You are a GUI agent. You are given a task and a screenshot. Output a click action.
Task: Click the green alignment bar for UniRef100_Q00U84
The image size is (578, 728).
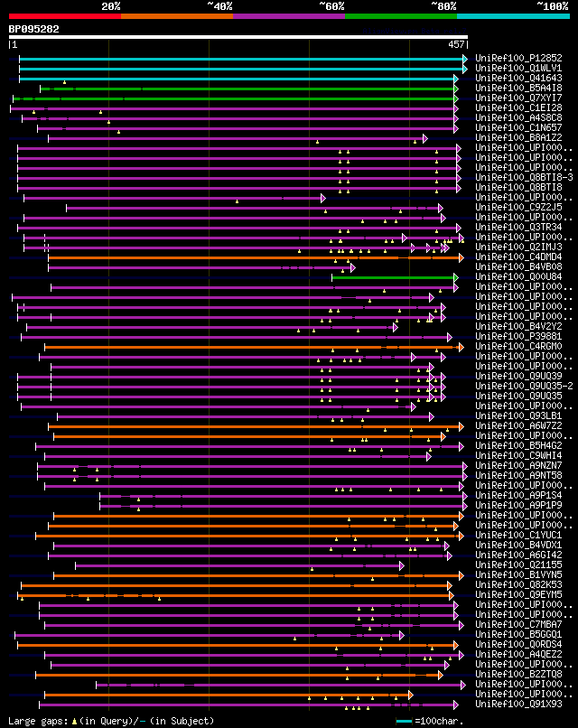click(395, 277)
